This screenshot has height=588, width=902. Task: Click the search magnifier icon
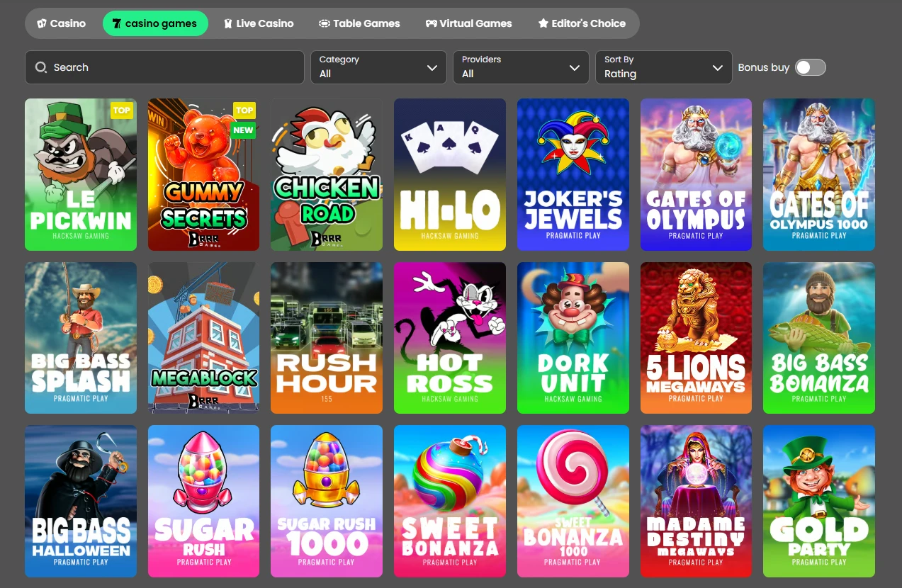(41, 67)
